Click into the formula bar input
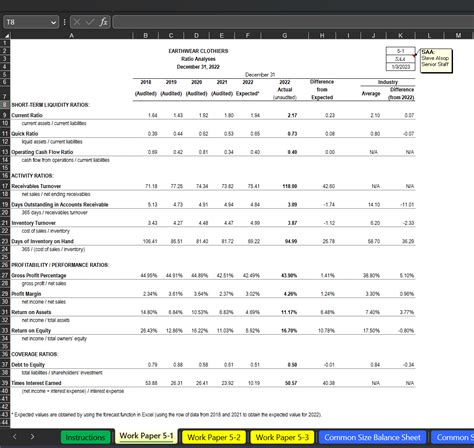The width and height of the screenshot is (474, 448). 293,22
